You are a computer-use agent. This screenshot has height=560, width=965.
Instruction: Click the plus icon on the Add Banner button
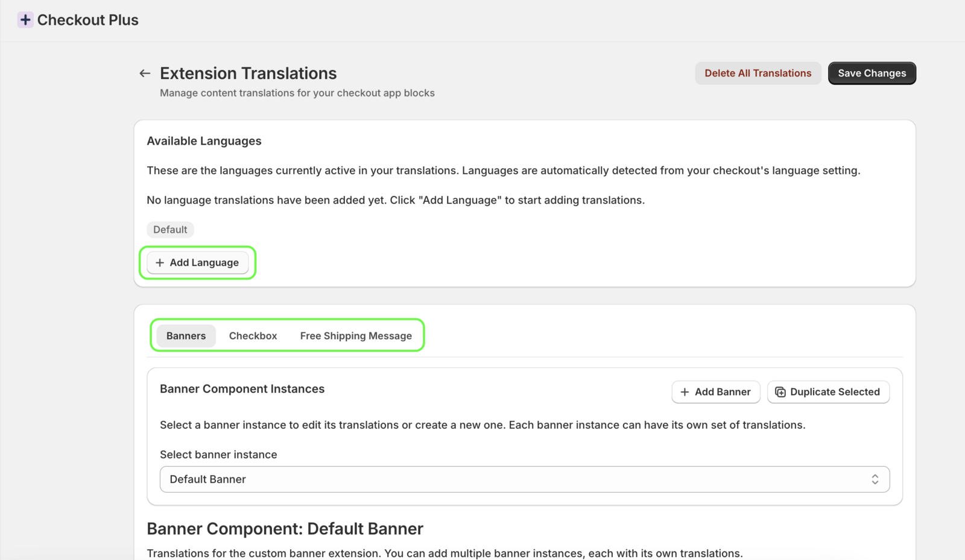(x=686, y=392)
